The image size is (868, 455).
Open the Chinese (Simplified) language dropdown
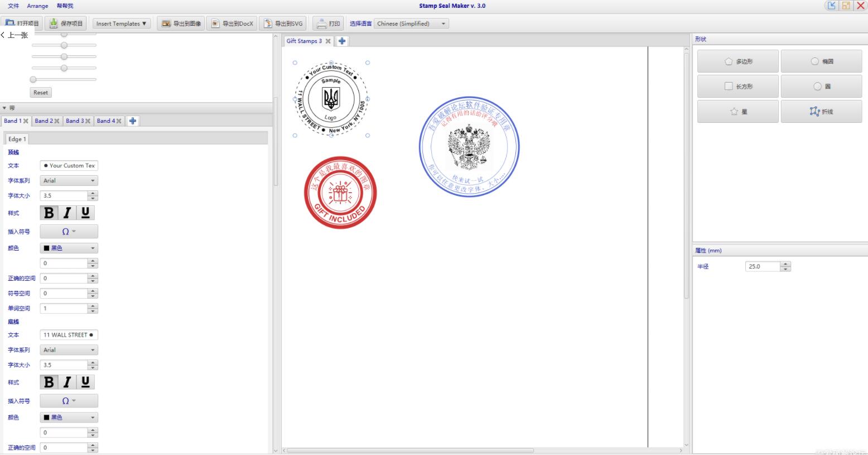coord(412,23)
